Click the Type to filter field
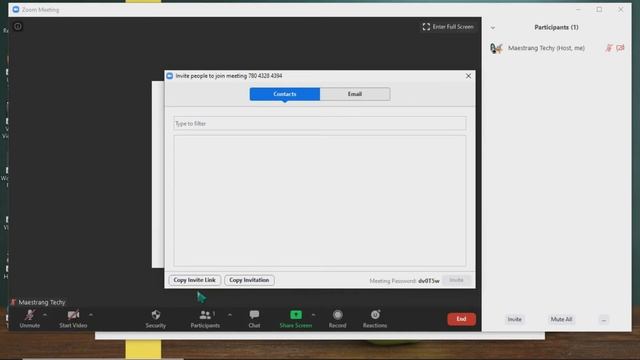The image size is (640, 360). [320, 123]
